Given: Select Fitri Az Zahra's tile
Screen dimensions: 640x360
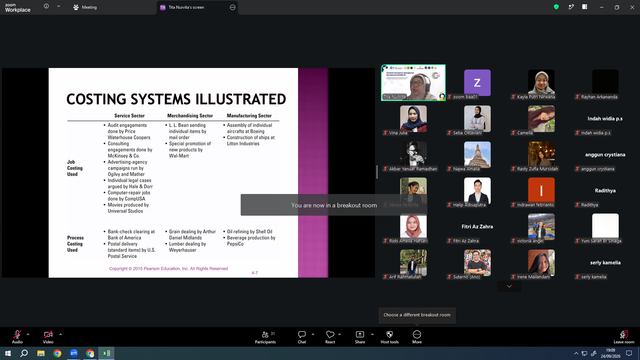Looking at the screenshot, I should click(477, 226).
